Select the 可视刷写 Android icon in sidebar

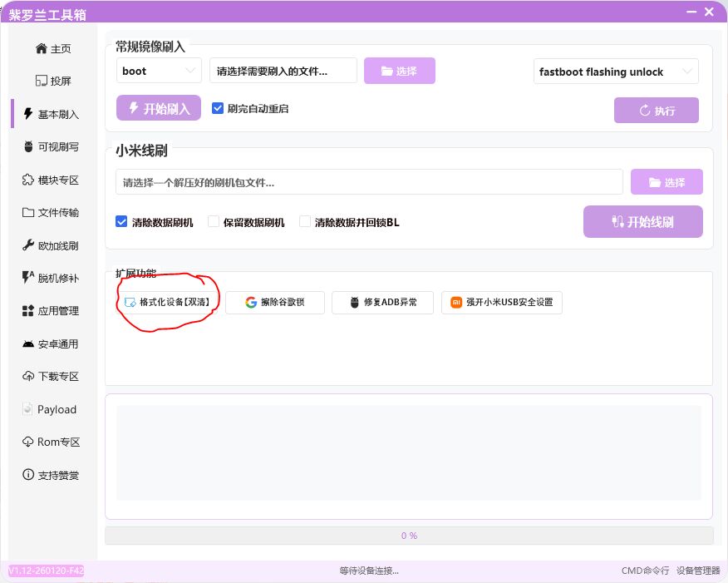click(x=29, y=147)
